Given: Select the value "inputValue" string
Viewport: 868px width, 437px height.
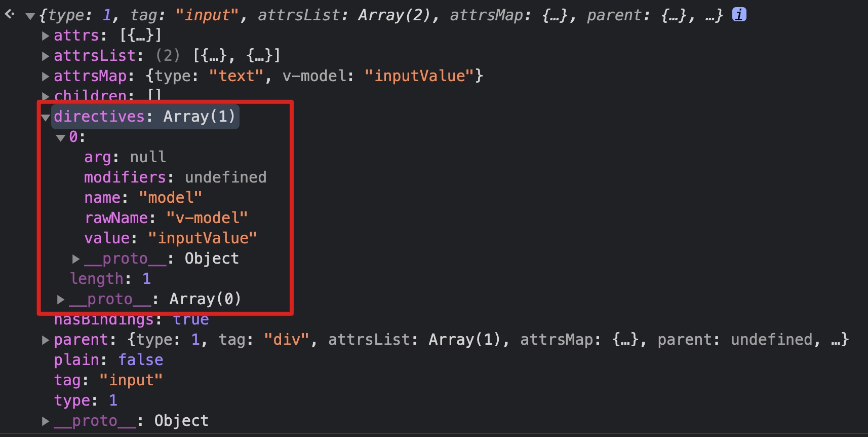Looking at the screenshot, I should point(203,238).
